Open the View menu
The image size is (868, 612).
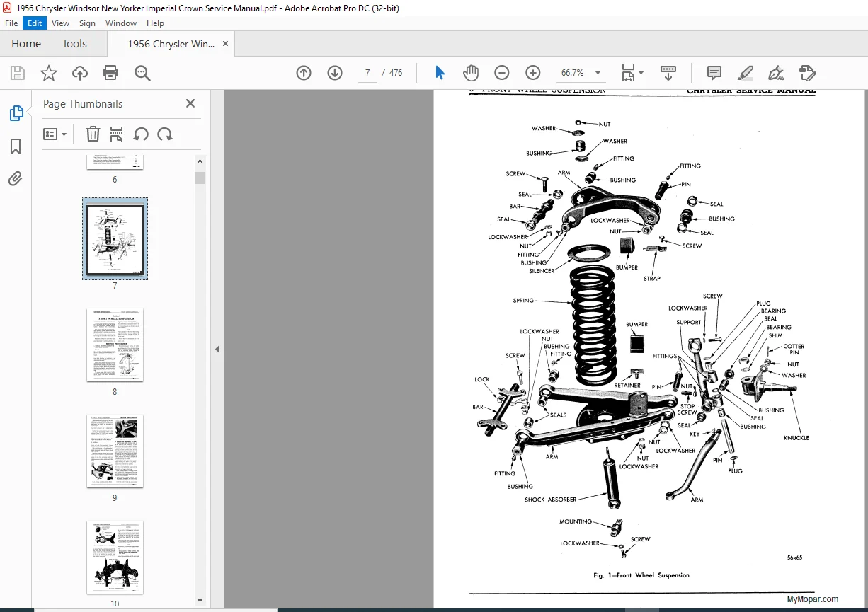pyautogui.click(x=60, y=23)
